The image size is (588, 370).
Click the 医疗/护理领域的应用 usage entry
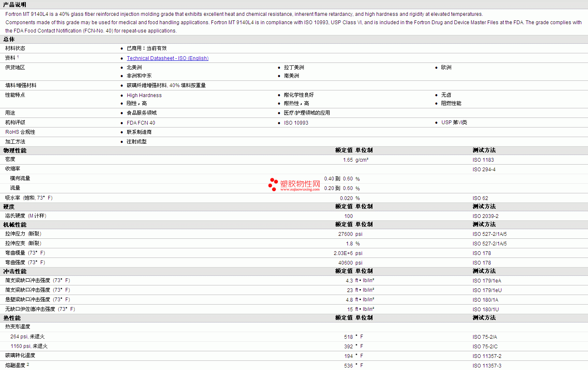[307, 113]
